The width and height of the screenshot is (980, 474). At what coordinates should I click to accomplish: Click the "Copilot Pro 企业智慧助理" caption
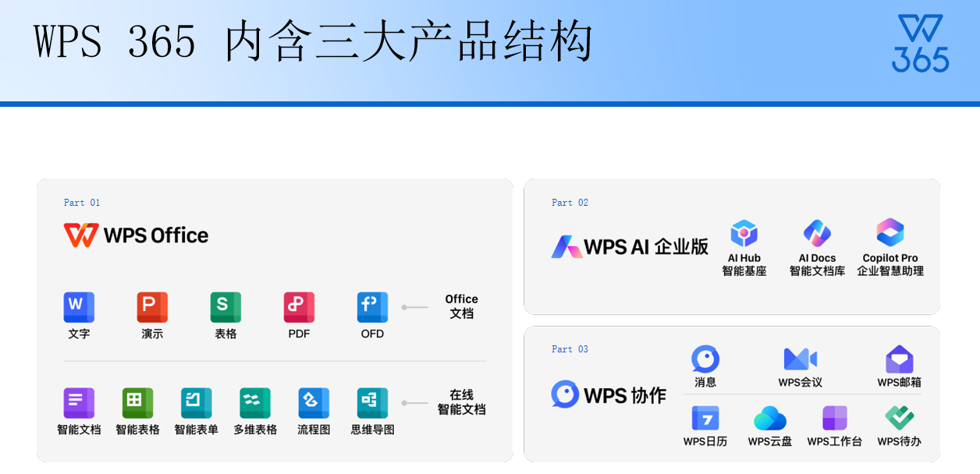[890, 265]
